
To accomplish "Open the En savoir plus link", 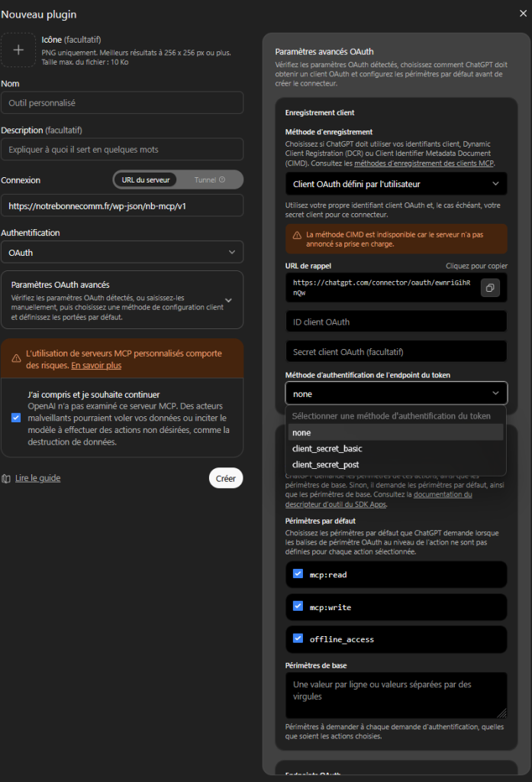I will (x=96, y=365).
